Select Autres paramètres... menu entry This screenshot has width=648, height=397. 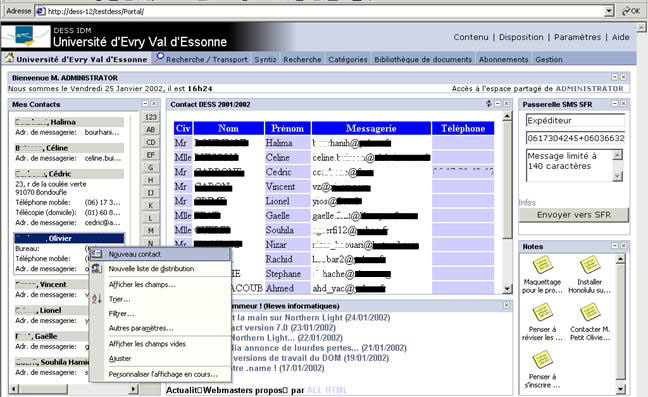(160, 328)
